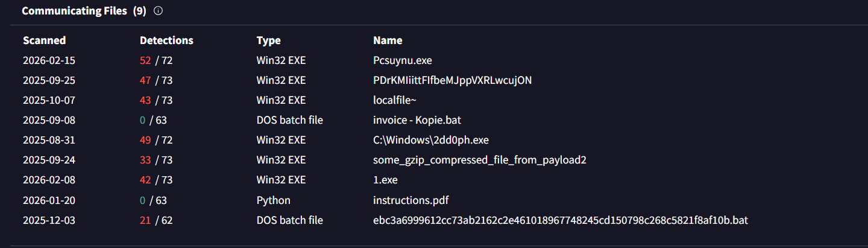The width and height of the screenshot is (868, 248).
Task: Click the Detections column header
Action: click(x=166, y=40)
